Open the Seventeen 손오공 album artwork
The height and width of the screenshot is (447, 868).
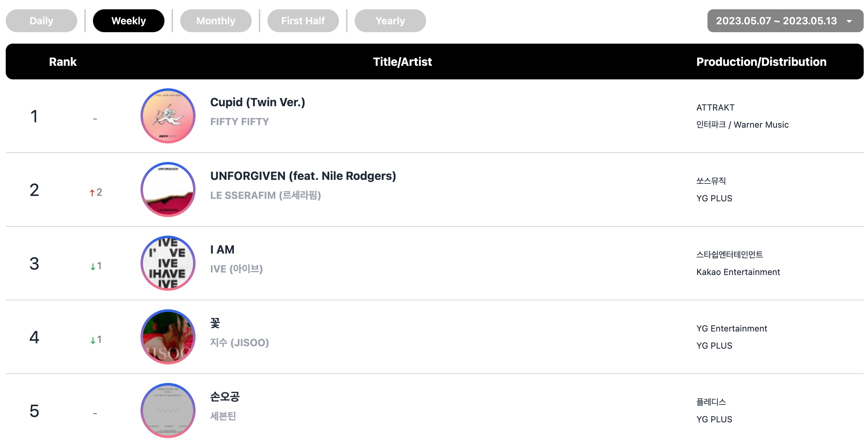pyautogui.click(x=168, y=411)
